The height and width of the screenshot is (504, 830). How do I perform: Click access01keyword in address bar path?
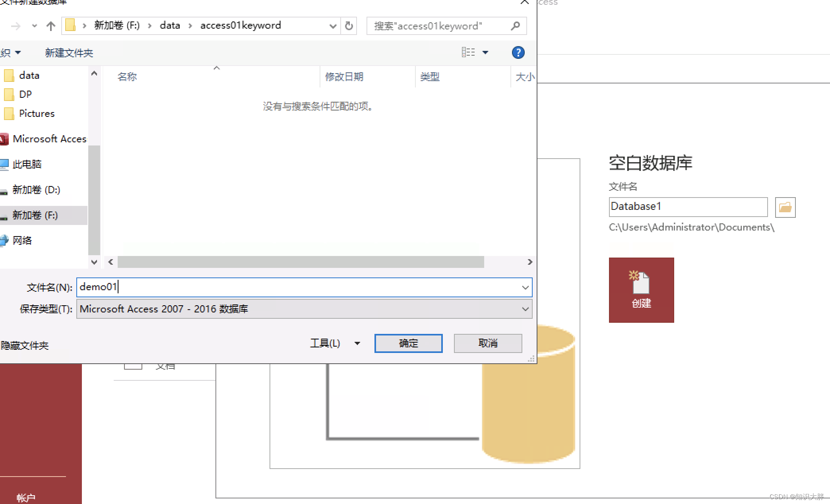240,25
